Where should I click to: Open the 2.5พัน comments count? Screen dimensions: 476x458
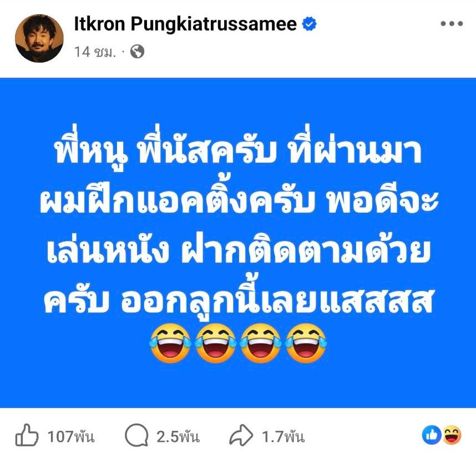coord(178,437)
